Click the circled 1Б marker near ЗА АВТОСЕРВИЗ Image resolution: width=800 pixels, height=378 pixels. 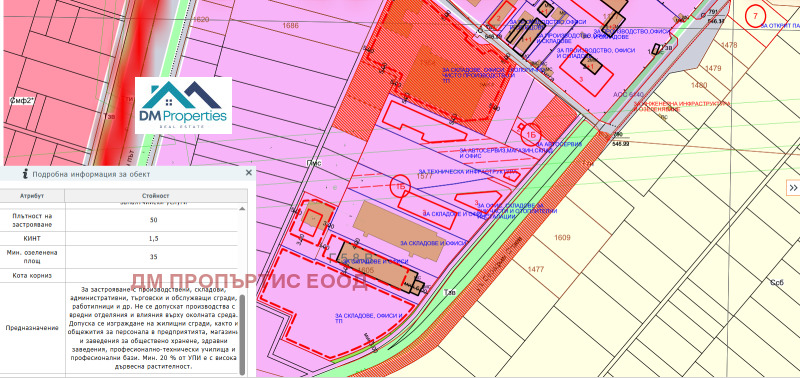531,135
